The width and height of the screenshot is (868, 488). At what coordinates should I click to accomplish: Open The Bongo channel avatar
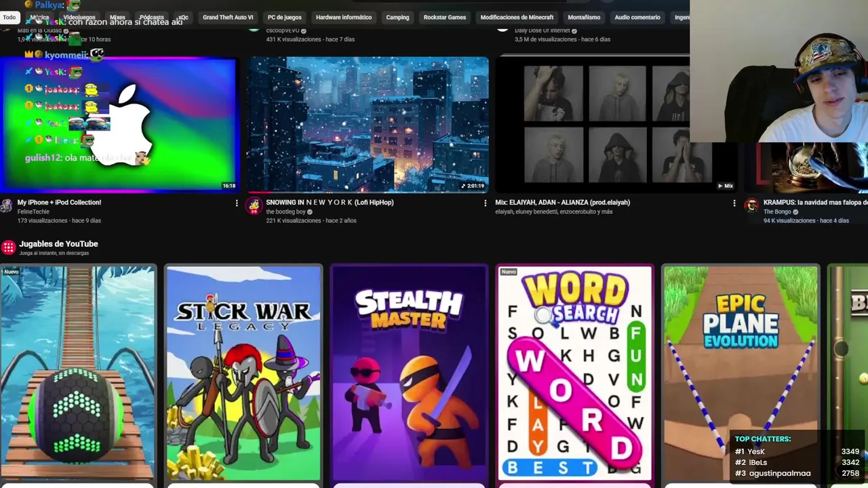(751, 206)
